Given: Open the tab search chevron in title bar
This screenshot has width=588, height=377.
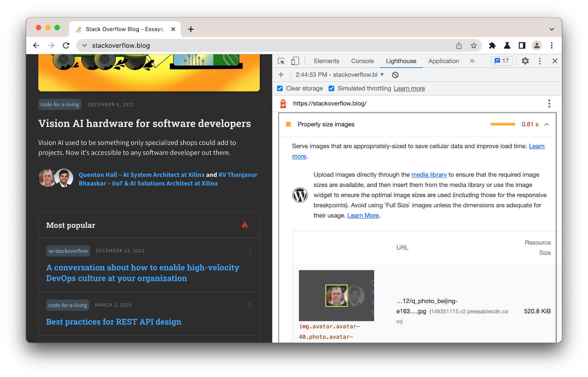Looking at the screenshot, I should [552, 29].
